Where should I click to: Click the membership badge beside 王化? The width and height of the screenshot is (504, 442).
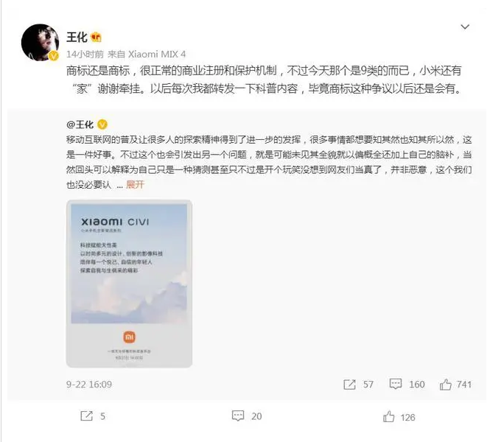point(96,38)
